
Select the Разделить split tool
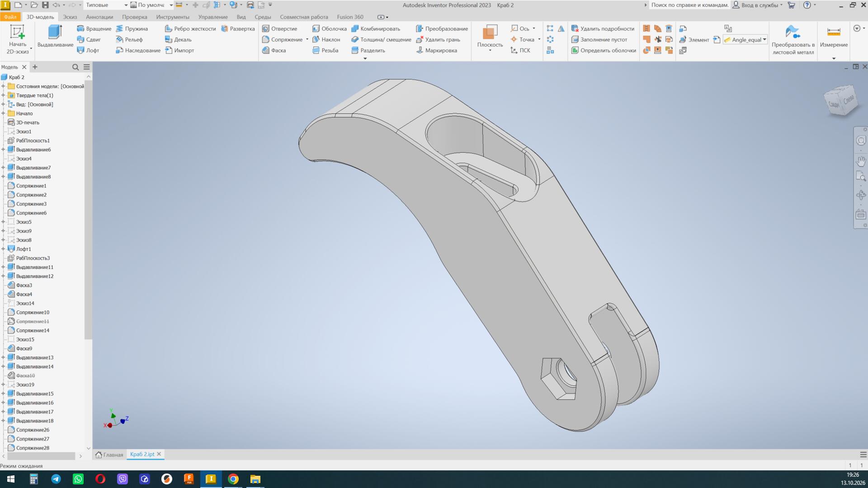coord(368,50)
